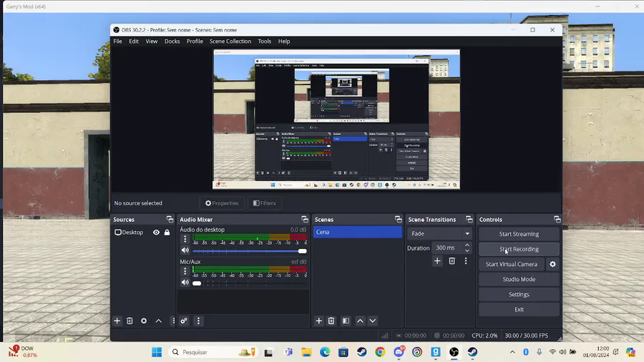Open the Profile menu
This screenshot has width=644, height=362.
[195, 41]
